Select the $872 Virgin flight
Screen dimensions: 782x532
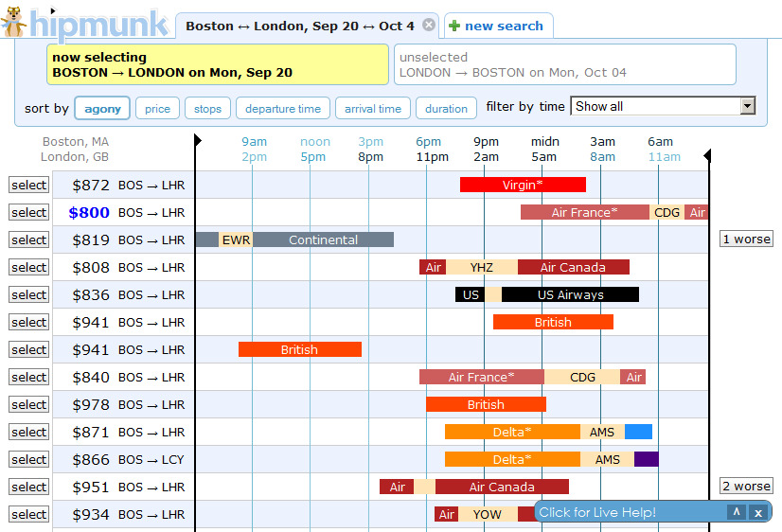[29, 186]
